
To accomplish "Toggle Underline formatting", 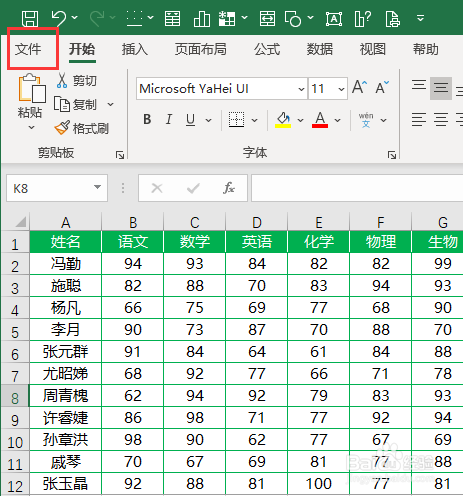I will 190,119.
